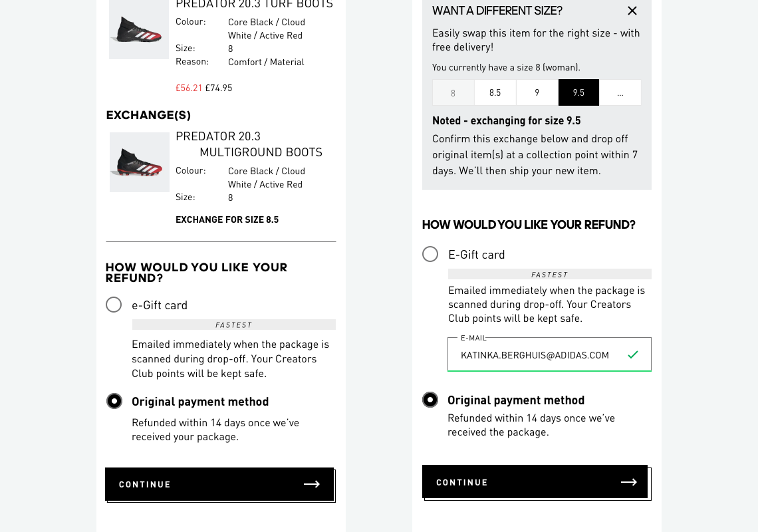
Task: Select the right Original payment method radio
Action: point(430,400)
